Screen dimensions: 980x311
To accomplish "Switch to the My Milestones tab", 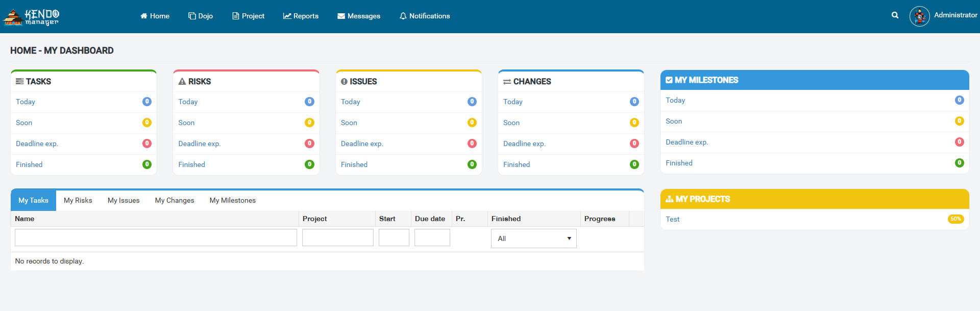I will [233, 200].
